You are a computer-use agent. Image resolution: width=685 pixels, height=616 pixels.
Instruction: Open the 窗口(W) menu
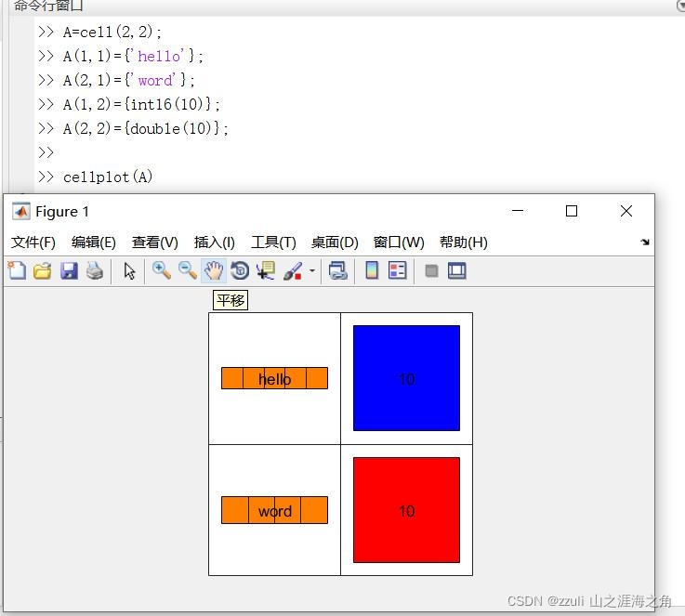click(399, 242)
